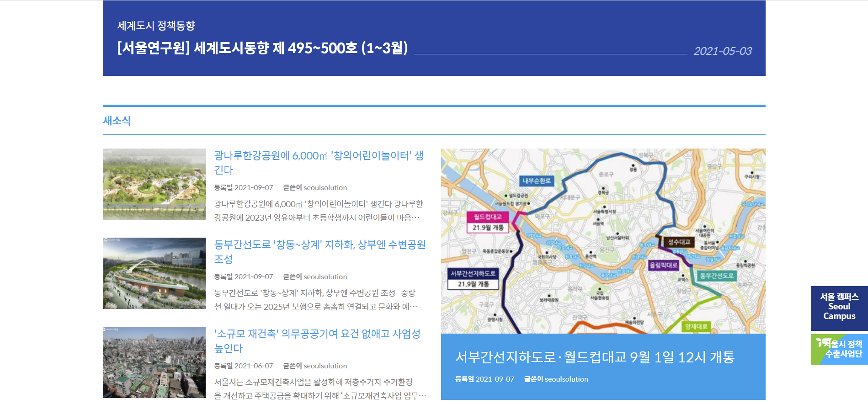Click the green 서울시 정책 수출사업단 banner
The image size is (868, 404).
coord(839,349)
